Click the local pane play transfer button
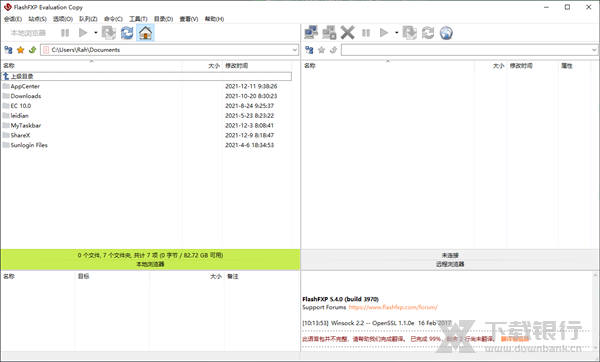 [x=83, y=33]
